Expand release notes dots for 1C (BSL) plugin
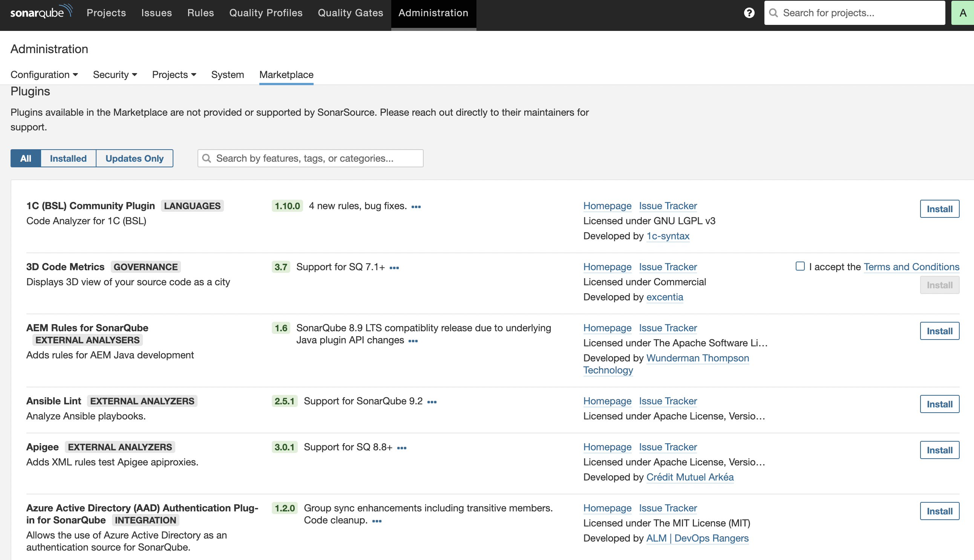 [416, 207]
